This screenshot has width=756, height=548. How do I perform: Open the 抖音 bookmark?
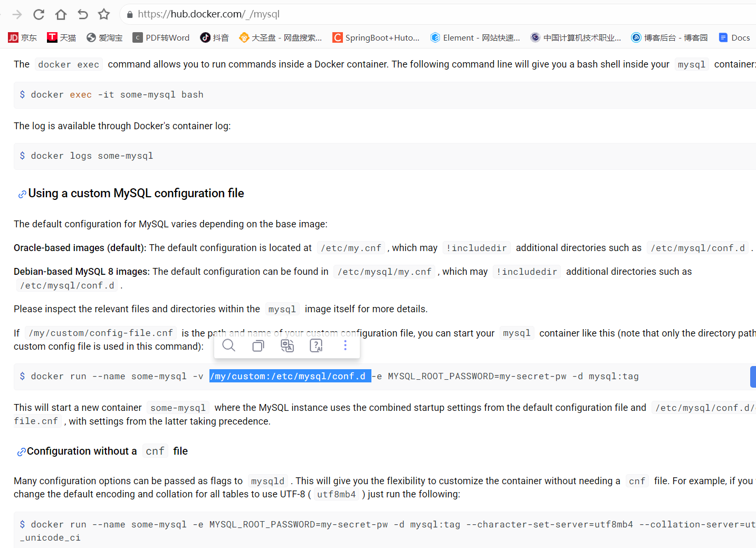(215, 37)
